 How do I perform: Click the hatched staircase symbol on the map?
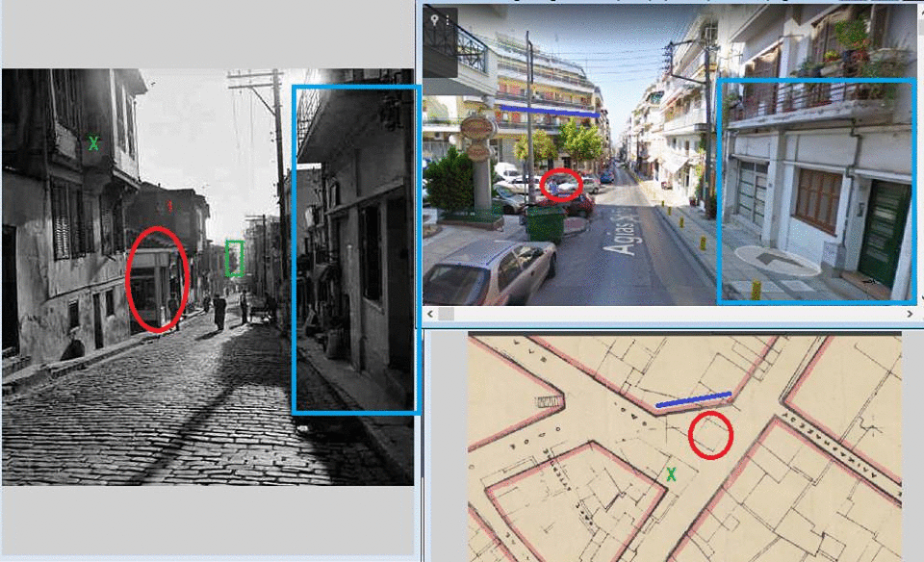(x=549, y=400)
